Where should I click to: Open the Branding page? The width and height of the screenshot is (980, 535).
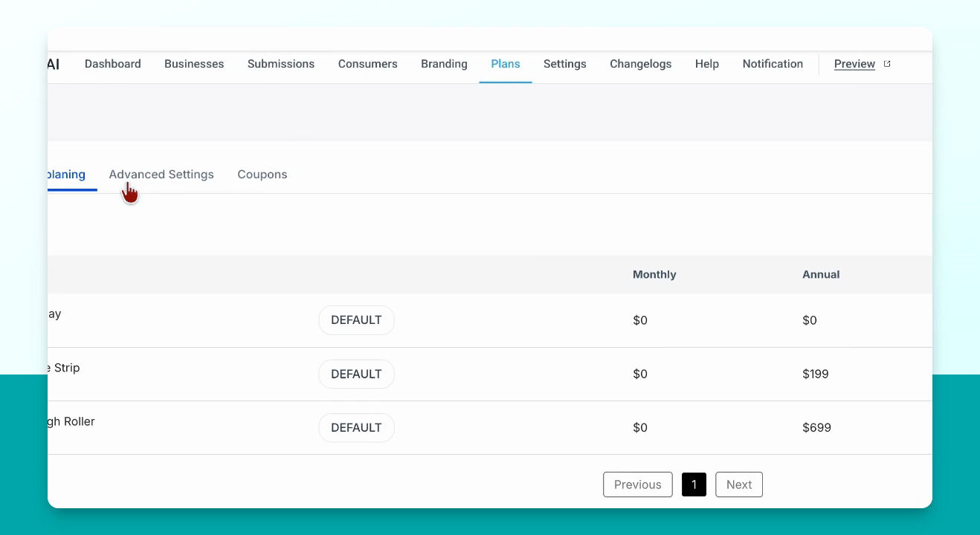[444, 64]
